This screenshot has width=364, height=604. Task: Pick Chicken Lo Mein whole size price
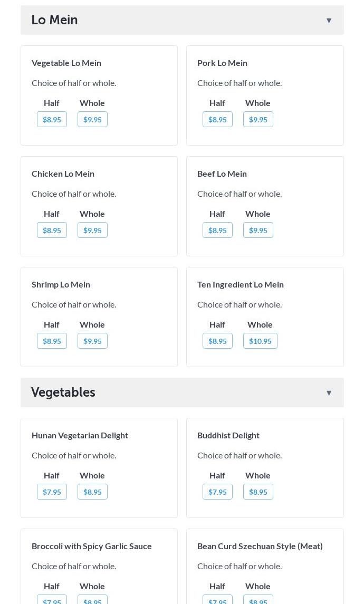(92, 231)
